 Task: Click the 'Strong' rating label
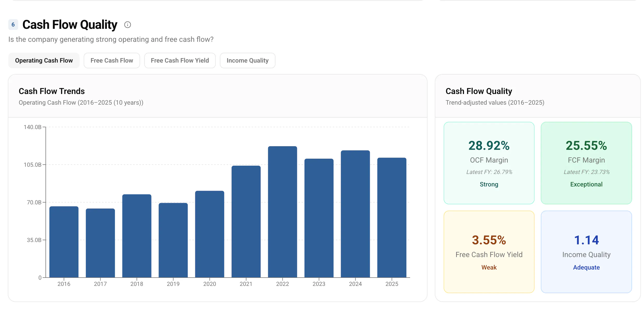[489, 184]
